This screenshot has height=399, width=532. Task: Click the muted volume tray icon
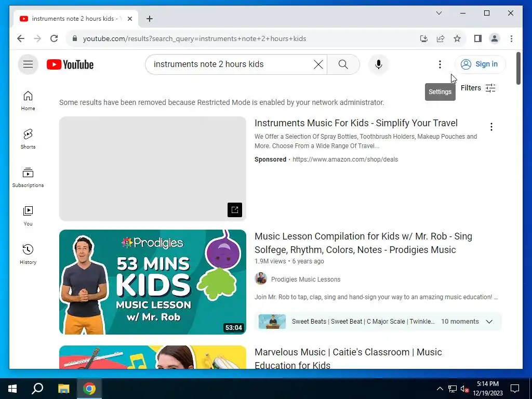click(465, 389)
